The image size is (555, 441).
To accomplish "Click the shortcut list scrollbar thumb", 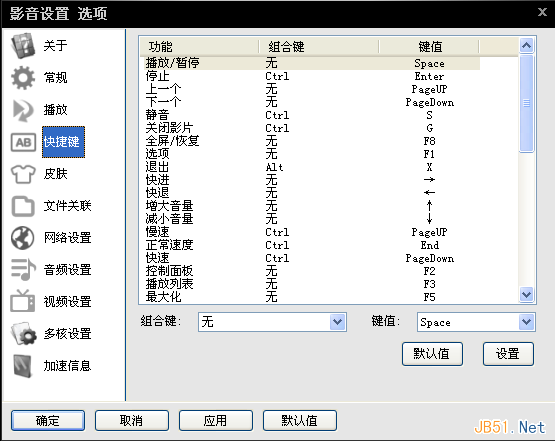I will pyautogui.click(x=527, y=103).
